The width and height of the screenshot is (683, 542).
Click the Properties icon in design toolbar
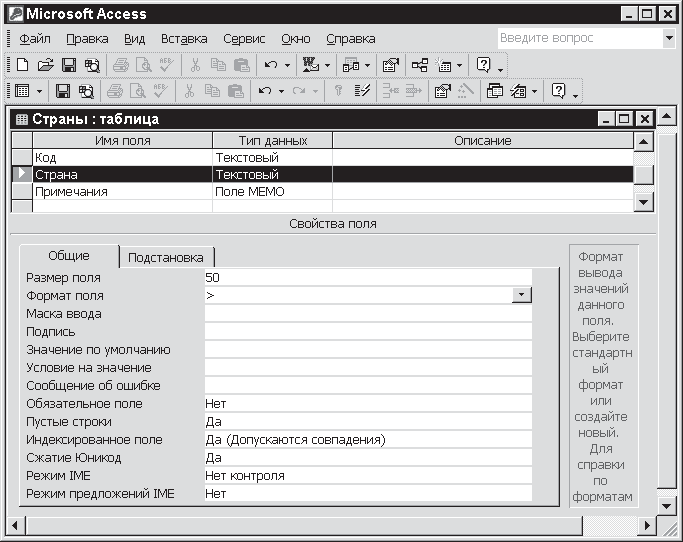tap(443, 91)
